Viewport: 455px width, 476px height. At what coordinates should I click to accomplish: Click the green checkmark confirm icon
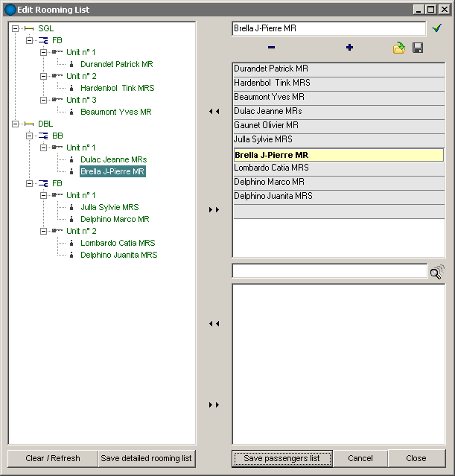point(437,28)
